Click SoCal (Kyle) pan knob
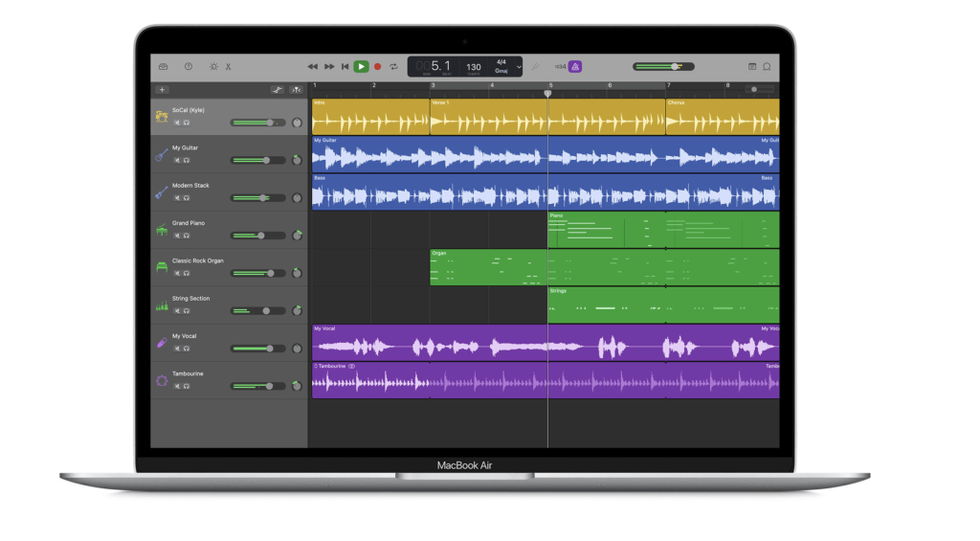The width and height of the screenshot is (980, 541). pyautogui.click(x=297, y=123)
